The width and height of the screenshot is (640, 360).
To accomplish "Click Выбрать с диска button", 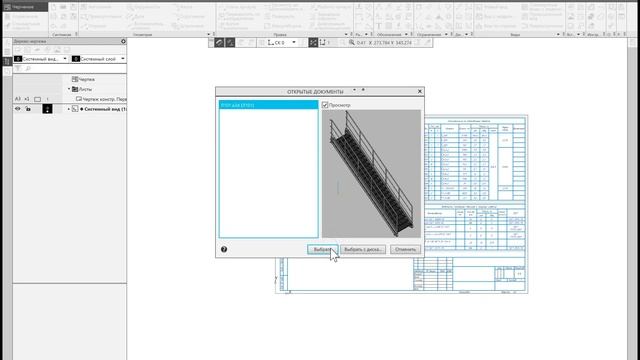I will coord(363,249).
